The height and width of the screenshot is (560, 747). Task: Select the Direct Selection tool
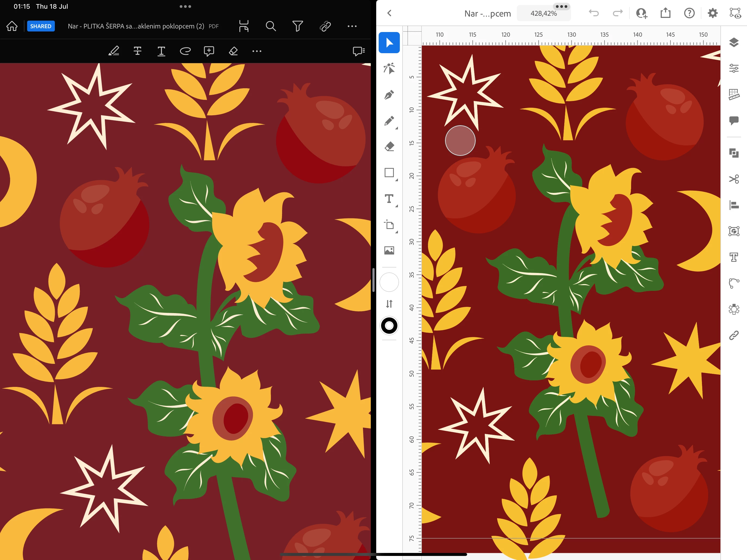[389, 69]
